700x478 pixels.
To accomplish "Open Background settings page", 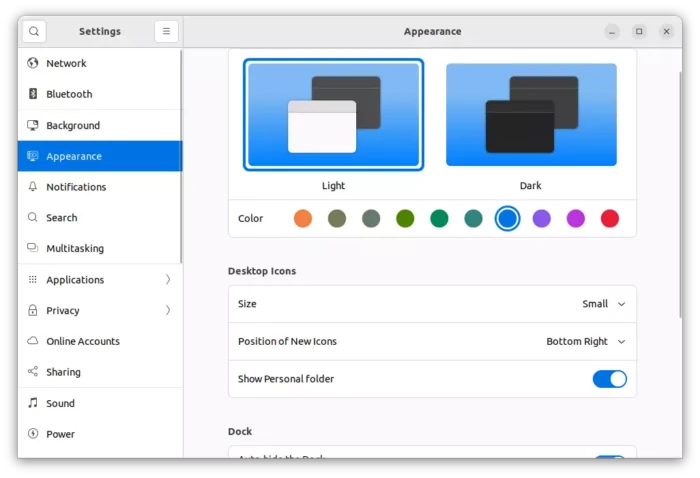I will tap(100, 125).
